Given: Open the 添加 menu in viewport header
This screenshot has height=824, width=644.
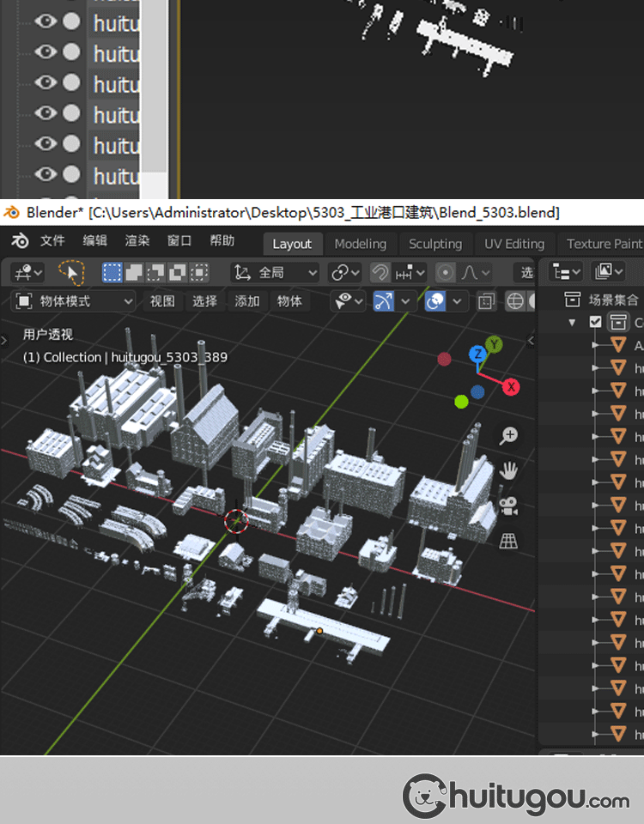Looking at the screenshot, I should tap(247, 301).
